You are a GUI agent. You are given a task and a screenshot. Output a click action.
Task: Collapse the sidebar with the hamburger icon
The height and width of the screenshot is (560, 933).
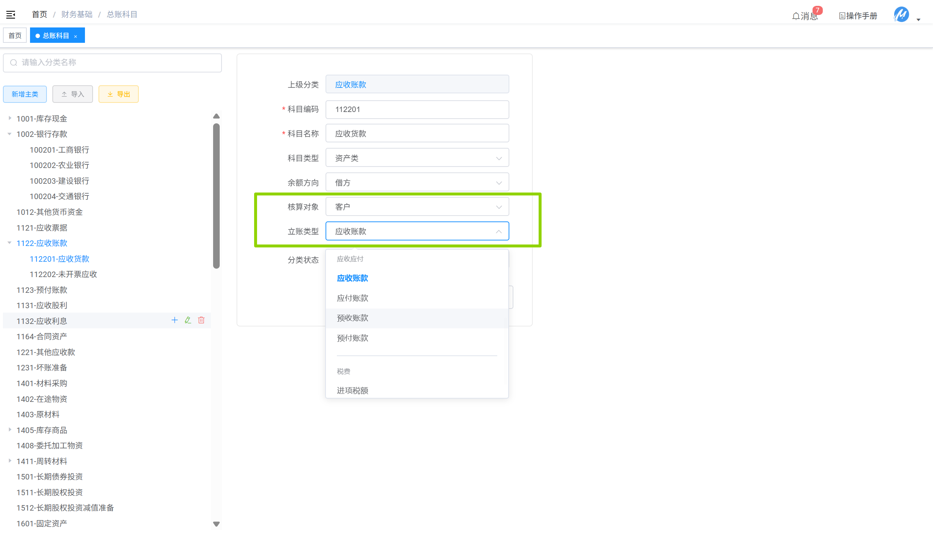pyautogui.click(x=11, y=15)
